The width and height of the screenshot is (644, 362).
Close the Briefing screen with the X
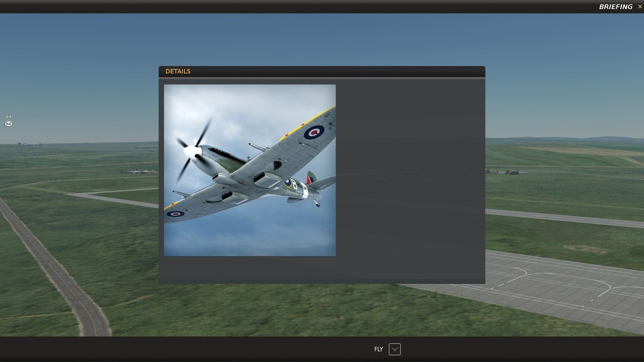point(639,6)
